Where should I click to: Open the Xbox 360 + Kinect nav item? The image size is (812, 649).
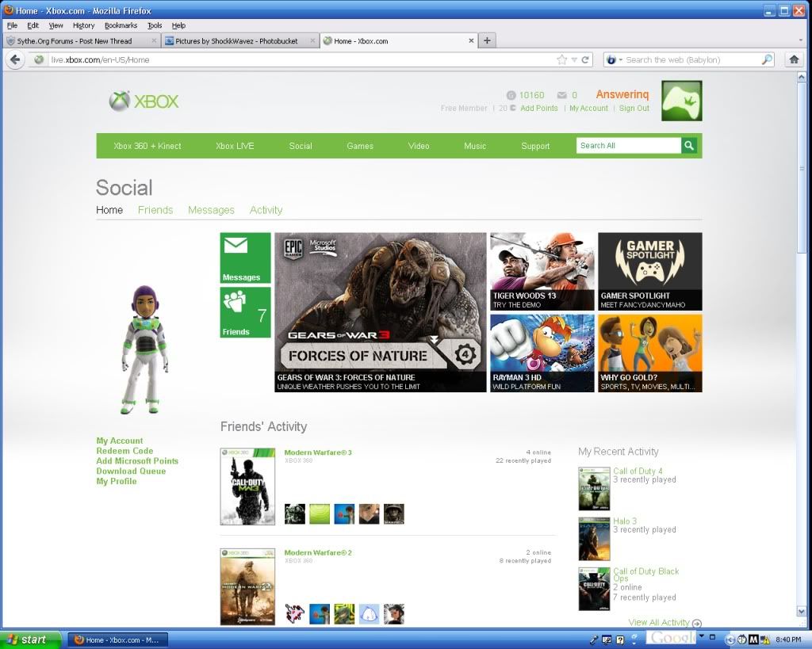click(x=147, y=146)
